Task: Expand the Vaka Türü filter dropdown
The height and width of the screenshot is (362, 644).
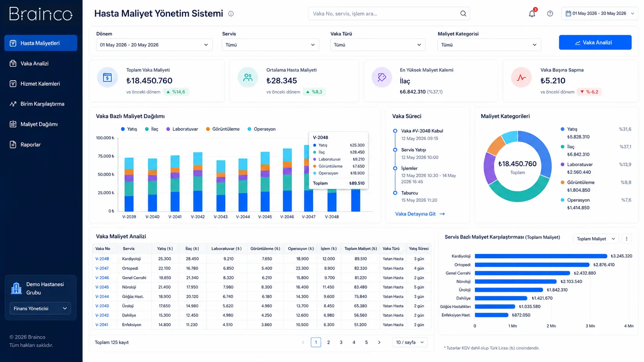Action: point(377,45)
